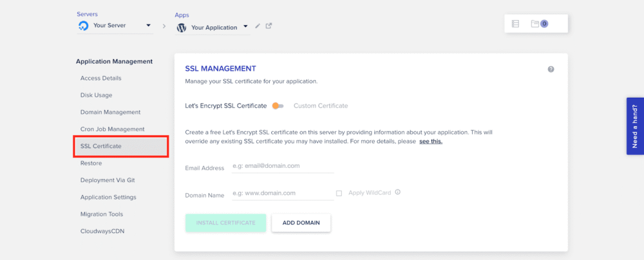Expand the Your Application dropdown

pos(245,28)
